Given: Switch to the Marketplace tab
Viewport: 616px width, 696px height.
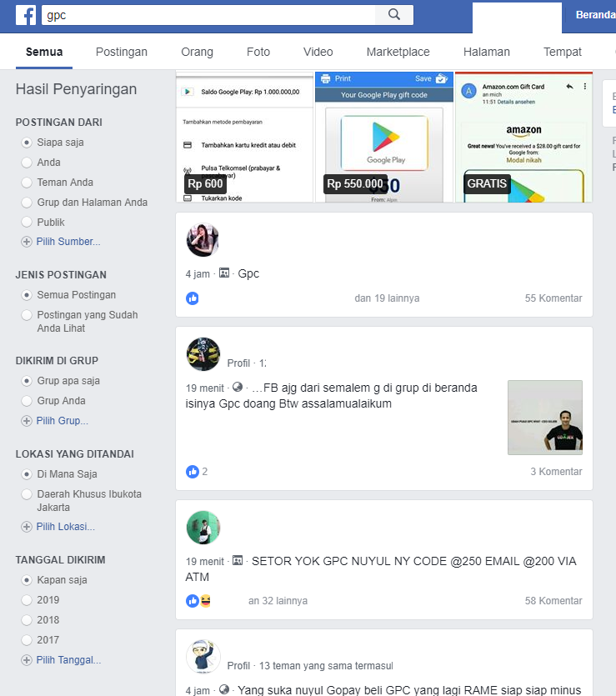Looking at the screenshot, I should coord(398,52).
